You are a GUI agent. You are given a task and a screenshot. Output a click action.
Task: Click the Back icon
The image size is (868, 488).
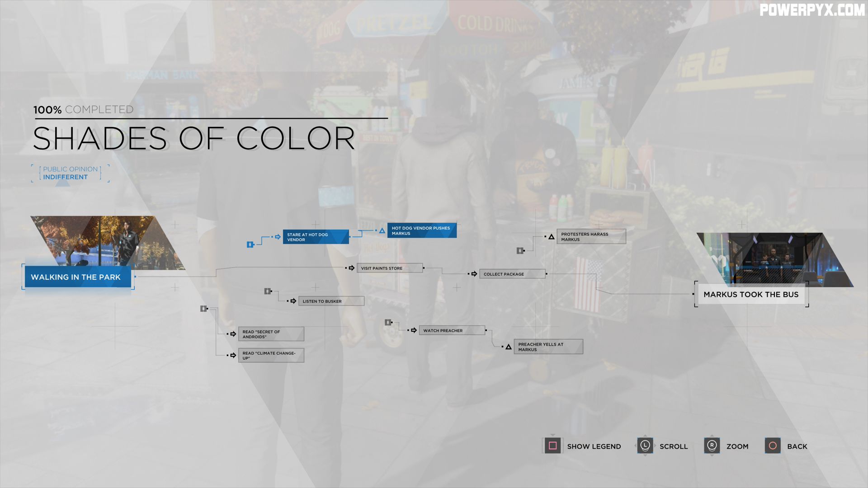[773, 446]
